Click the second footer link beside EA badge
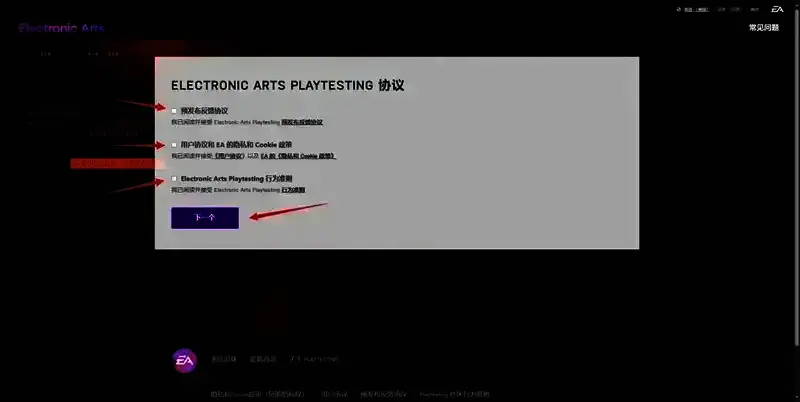The width and height of the screenshot is (800, 402). tap(262, 359)
